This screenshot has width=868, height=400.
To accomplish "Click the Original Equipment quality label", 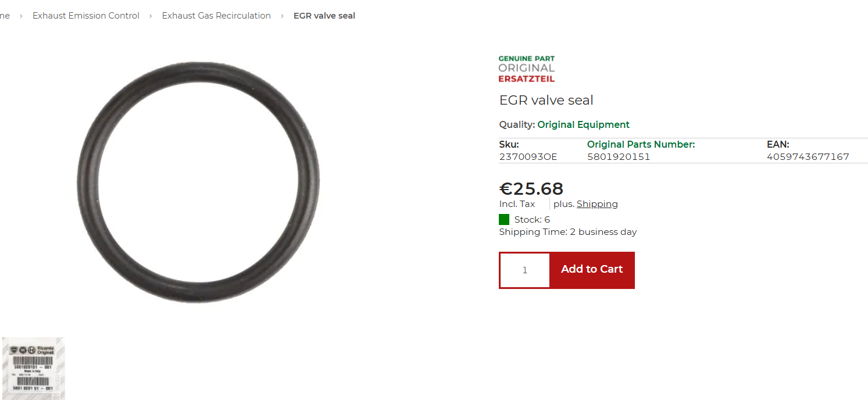I will pyautogui.click(x=583, y=124).
